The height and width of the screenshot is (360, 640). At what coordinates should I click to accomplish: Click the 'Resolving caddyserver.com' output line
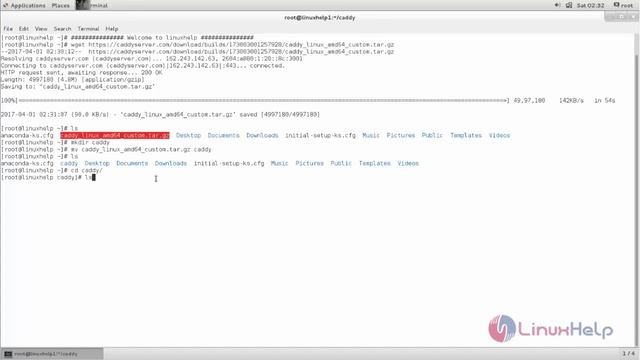click(151, 58)
